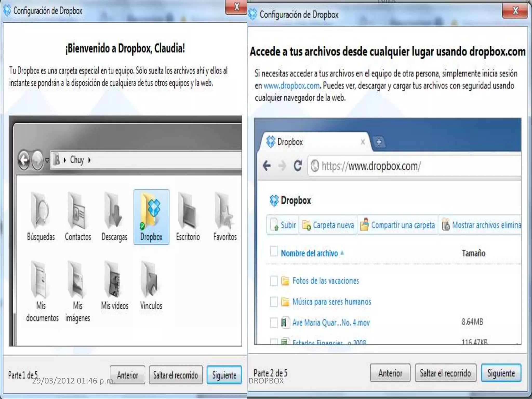Viewport: 532px width, 399px height.
Task: Open Ave Maria Quar...No. 4.mov file link
Action: coord(331,323)
